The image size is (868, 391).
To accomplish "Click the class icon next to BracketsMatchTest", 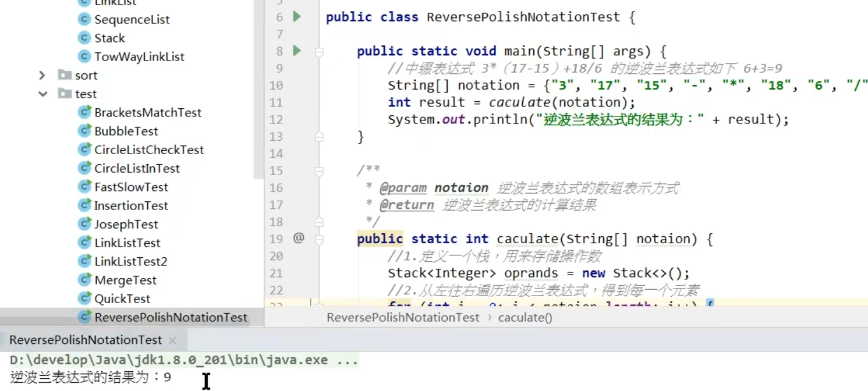I will click(x=84, y=112).
